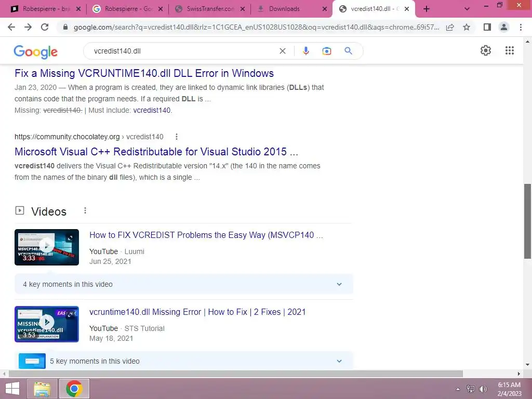Close the Robespierre - Google tab
The image size is (532, 399).
coord(161,9)
